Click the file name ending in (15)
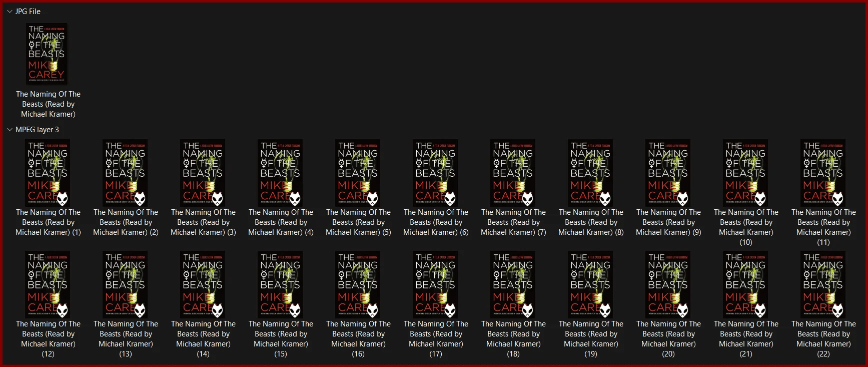The height and width of the screenshot is (367, 868). (281, 339)
